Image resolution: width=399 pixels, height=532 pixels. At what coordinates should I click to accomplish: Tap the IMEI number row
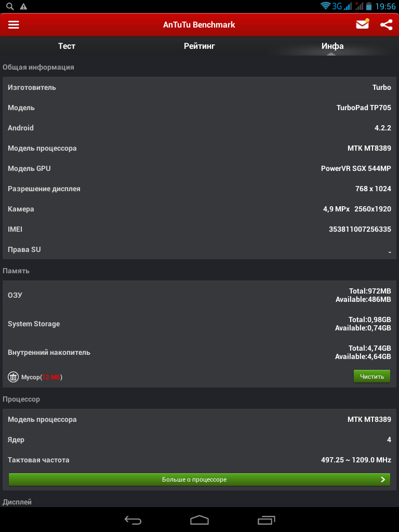(199, 229)
